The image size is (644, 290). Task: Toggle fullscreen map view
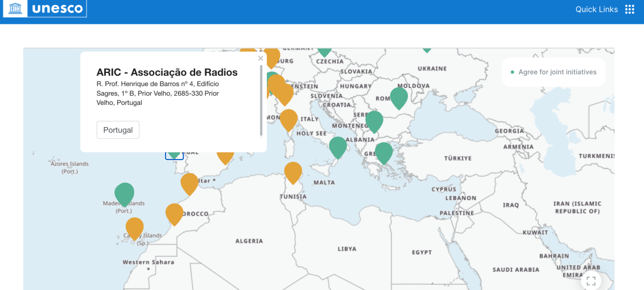coord(591,280)
